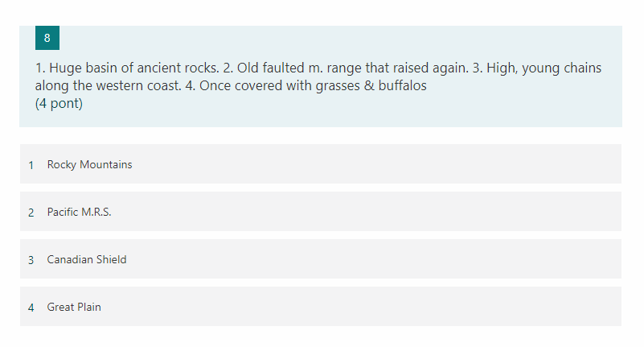Select the Pacific M.R.S. answer option
Viewport: 644px width, 347px height.
79,212
